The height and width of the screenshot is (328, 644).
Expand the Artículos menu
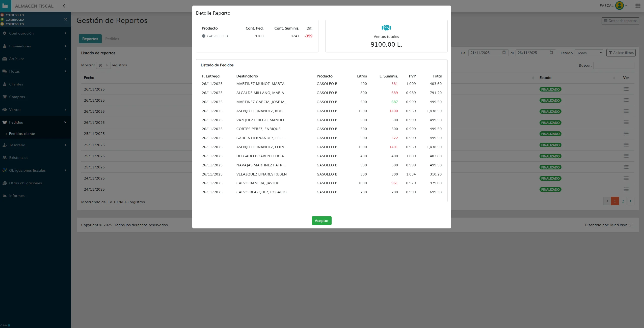pos(35,59)
